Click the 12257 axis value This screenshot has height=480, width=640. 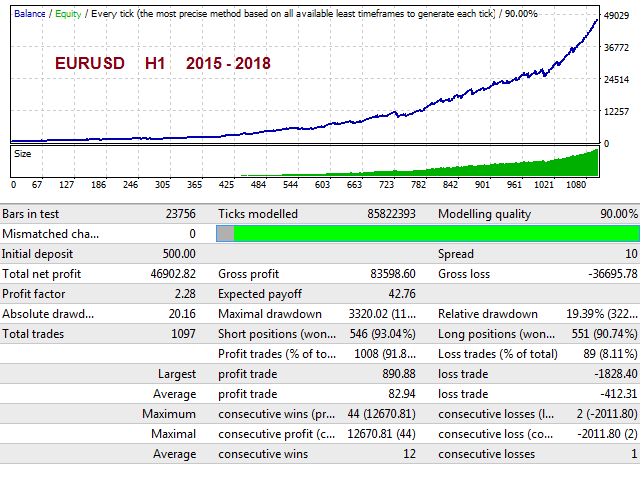616,111
